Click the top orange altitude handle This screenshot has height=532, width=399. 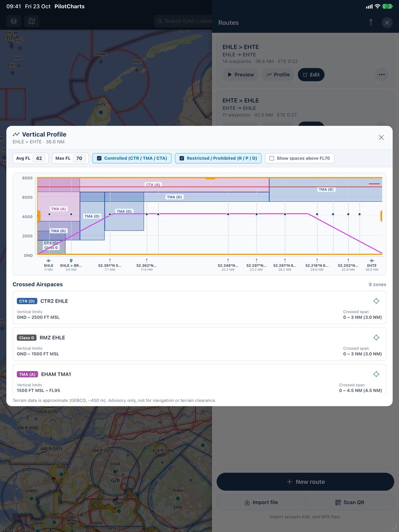pos(210,178)
